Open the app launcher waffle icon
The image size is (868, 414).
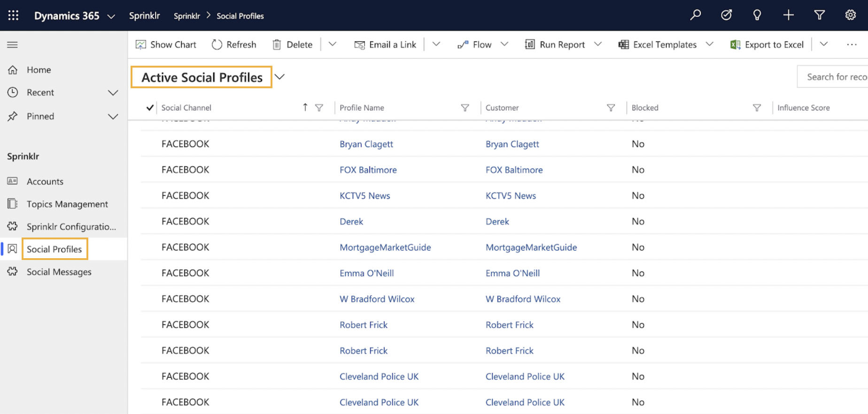click(x=13, y=15)
